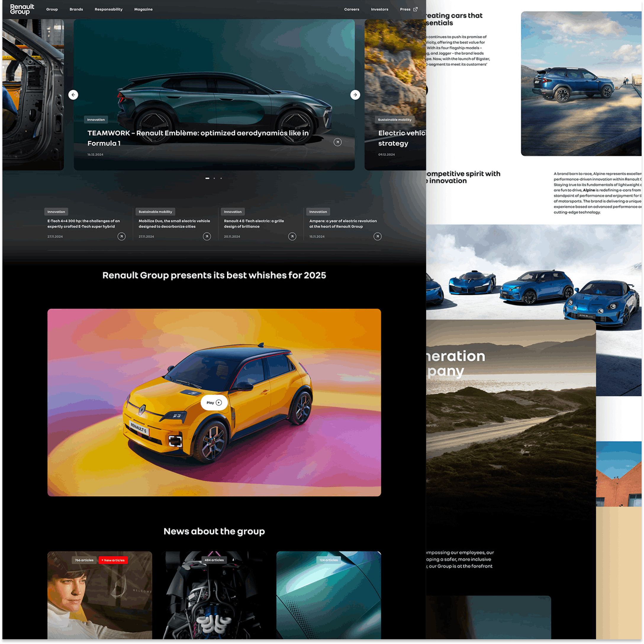Select second carousel pagination dot

(214, 178)
